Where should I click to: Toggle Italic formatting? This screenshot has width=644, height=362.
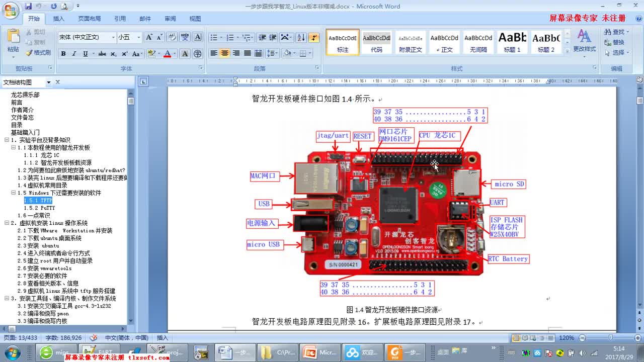[x=74, y=53]
